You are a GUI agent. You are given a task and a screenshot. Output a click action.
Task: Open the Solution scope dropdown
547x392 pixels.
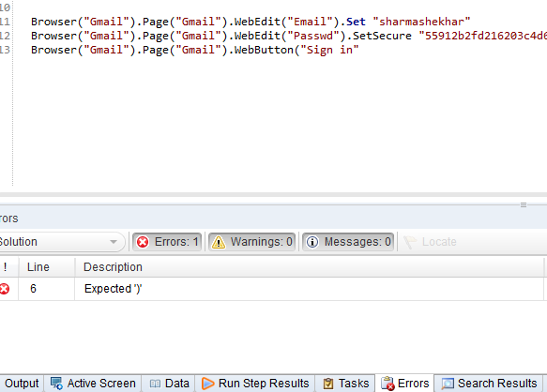click(61, 242)
